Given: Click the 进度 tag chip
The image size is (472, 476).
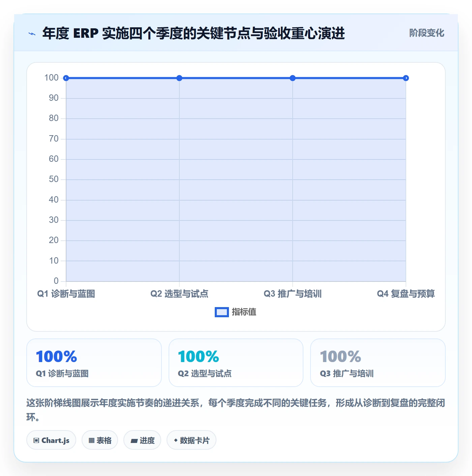Looking at the screenshot, I should 142,440.
